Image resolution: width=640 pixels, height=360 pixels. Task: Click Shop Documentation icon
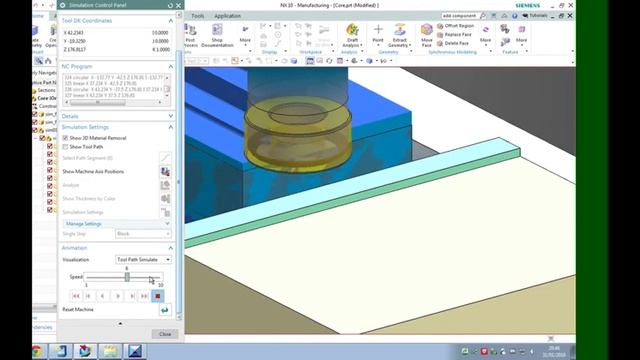tap(217, 30)
